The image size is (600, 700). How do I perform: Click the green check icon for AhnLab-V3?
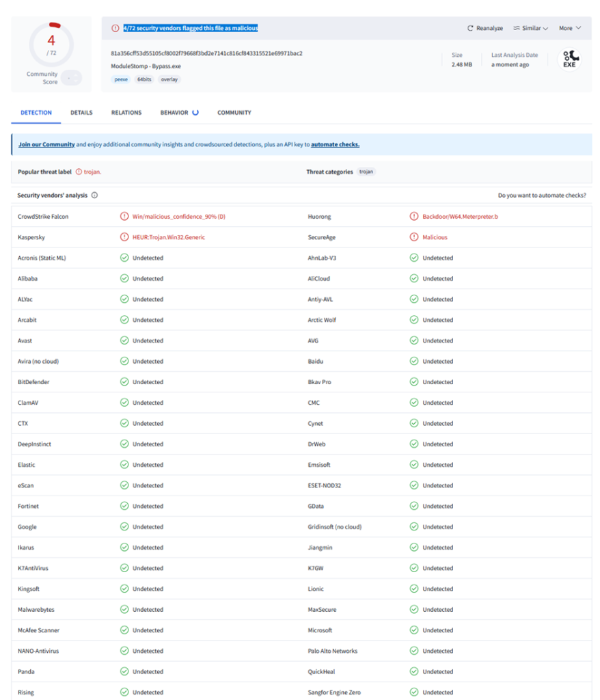[414, 258]
